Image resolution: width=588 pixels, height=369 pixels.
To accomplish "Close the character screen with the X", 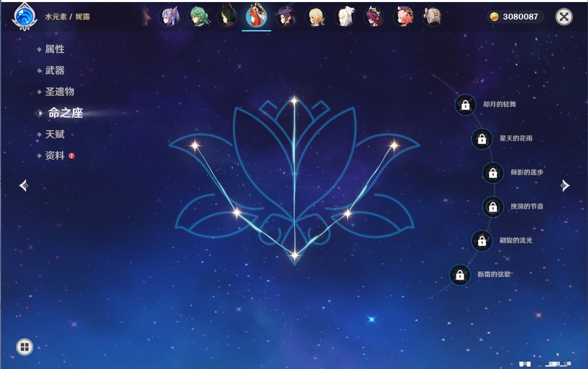I will [564, 17].
